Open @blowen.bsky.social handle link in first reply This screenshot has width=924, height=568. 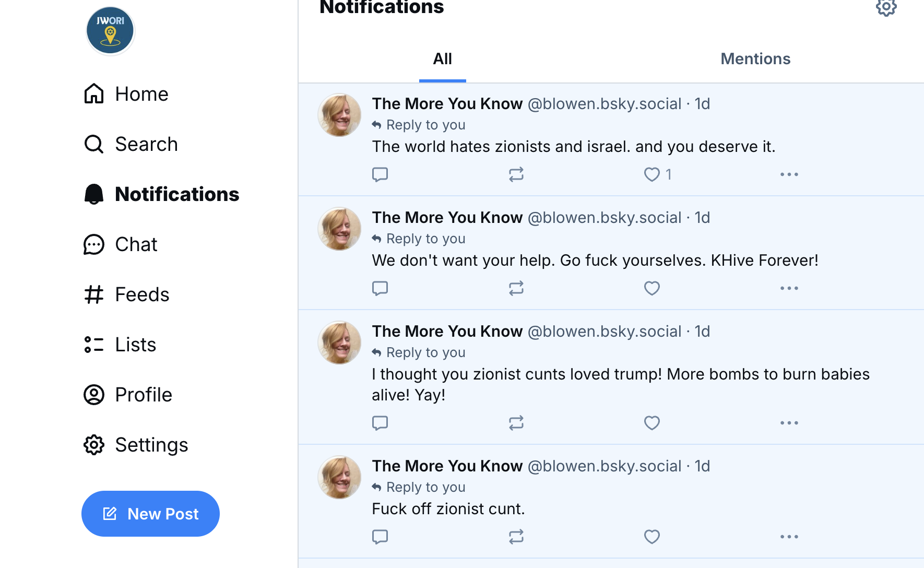(x=605, y=104)
